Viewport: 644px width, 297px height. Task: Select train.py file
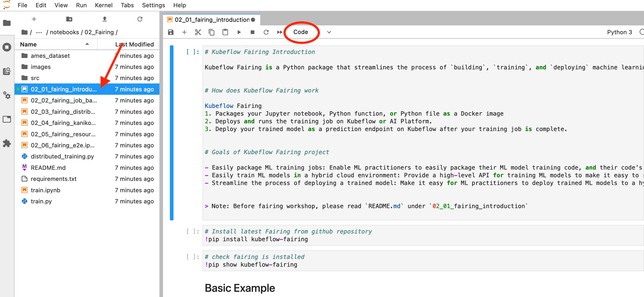pyautogui.click(x=87, y=201)
